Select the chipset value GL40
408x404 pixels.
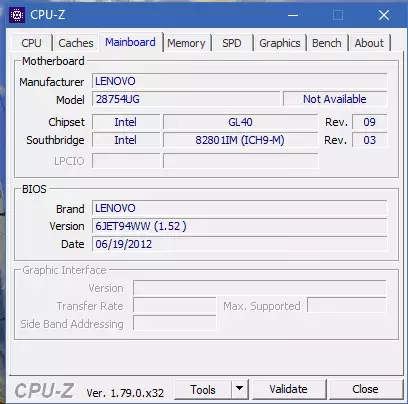click(240, 122)
